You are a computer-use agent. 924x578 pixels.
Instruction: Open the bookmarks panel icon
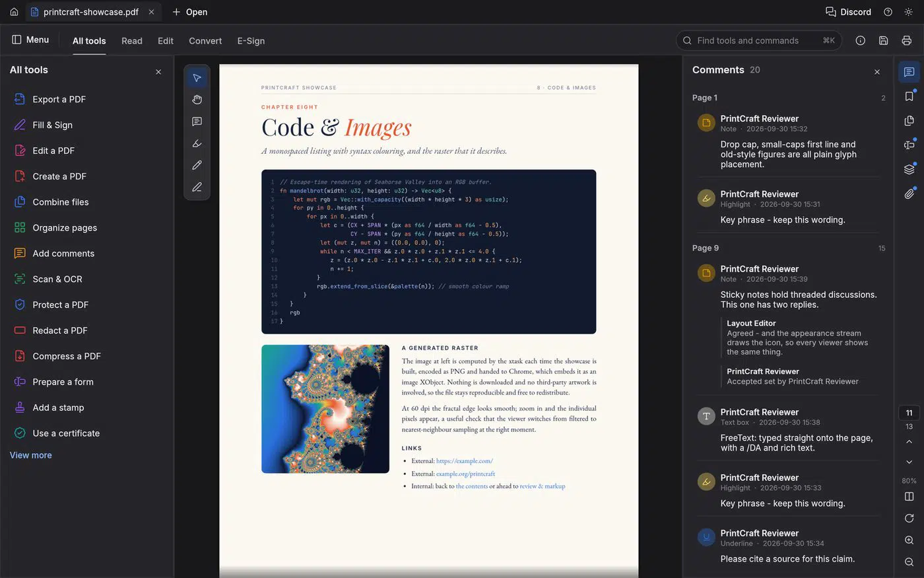909,96
